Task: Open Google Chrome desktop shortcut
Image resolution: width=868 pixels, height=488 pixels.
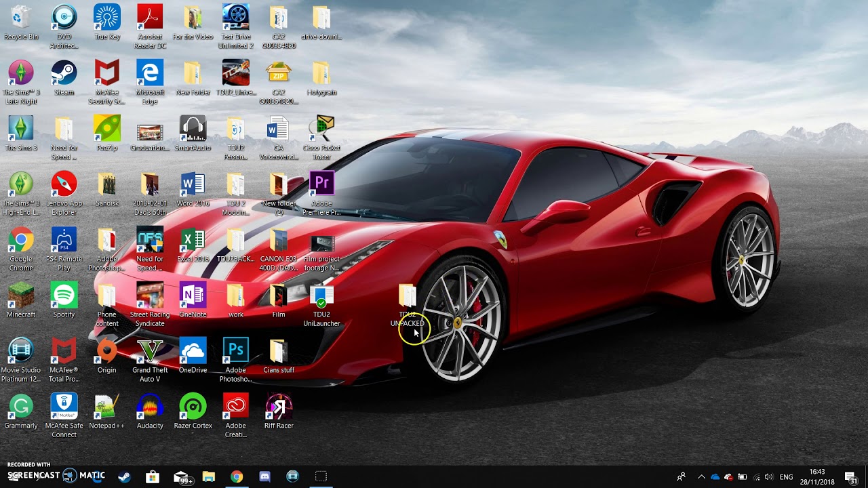Action: [21, 249]
